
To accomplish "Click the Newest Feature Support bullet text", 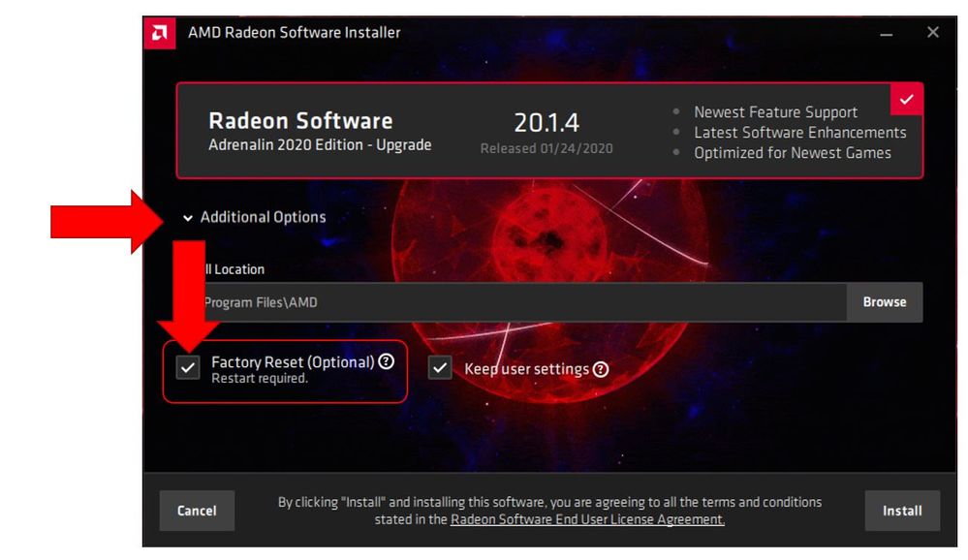I will click(775, 112).
